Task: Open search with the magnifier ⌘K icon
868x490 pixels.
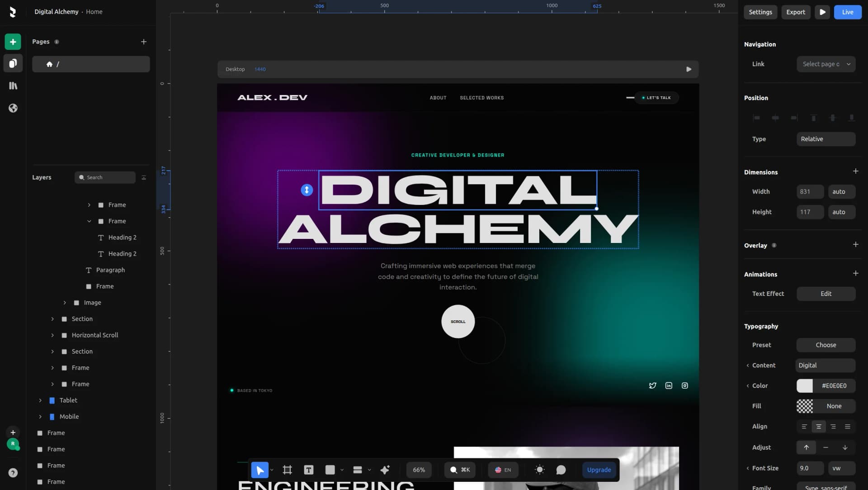Action: [460, 470]
